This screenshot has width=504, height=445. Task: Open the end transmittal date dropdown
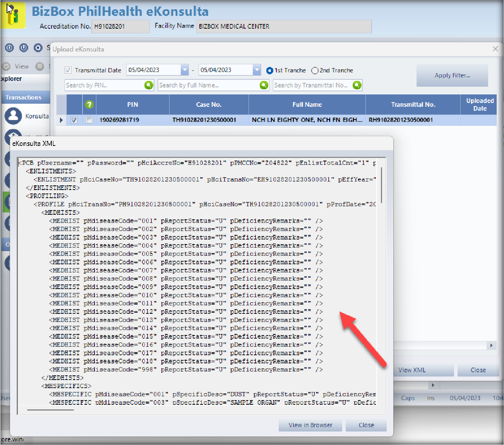click(x=257, y=70)
